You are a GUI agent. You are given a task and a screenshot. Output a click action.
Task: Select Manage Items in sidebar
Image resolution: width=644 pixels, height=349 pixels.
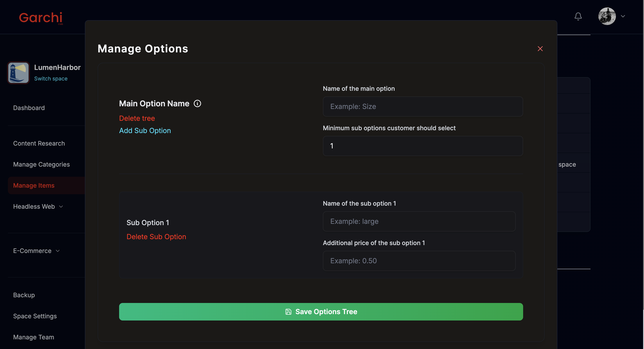pyautogui.click(x=34, y=185)
